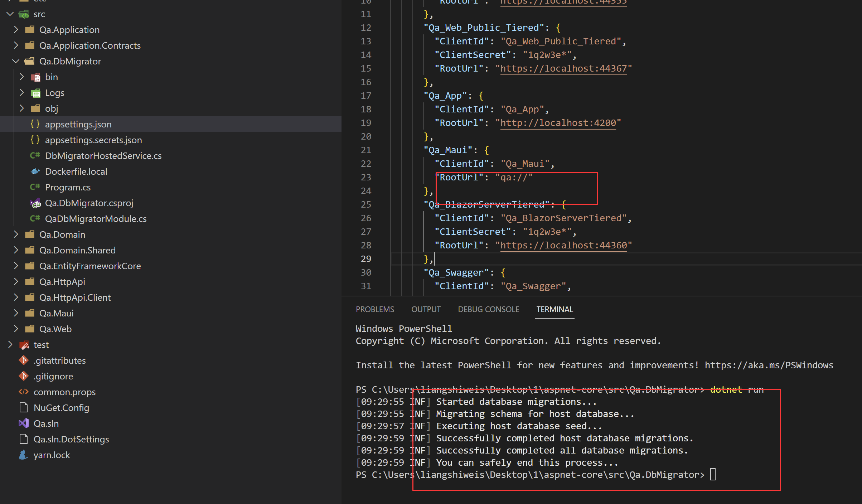Click the common.props XML icon
The height and width of the screenshot is (504, 862).
(24, 392)
